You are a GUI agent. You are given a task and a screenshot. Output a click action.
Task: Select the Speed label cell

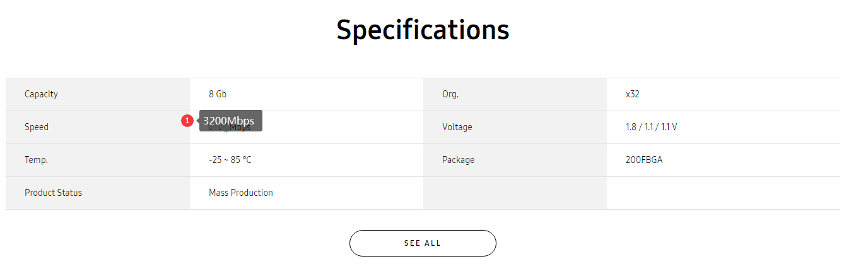[x=98, y=127]
